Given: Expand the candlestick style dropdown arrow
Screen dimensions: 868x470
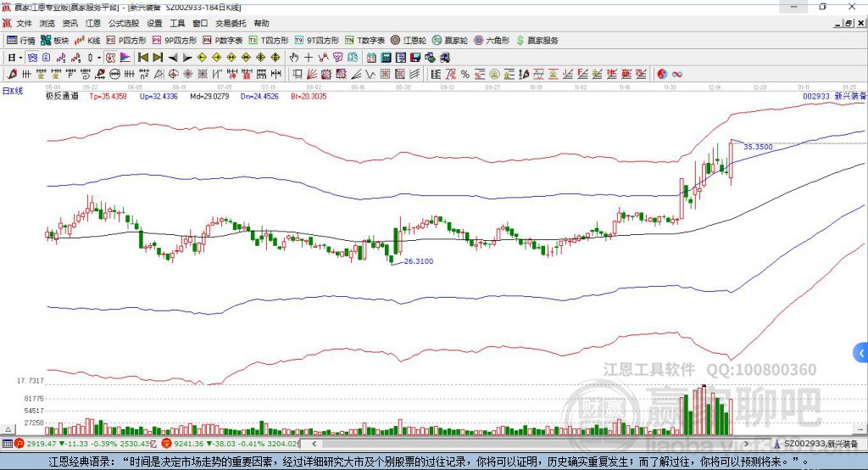Looking at the screenshot, I should (99, 58).
